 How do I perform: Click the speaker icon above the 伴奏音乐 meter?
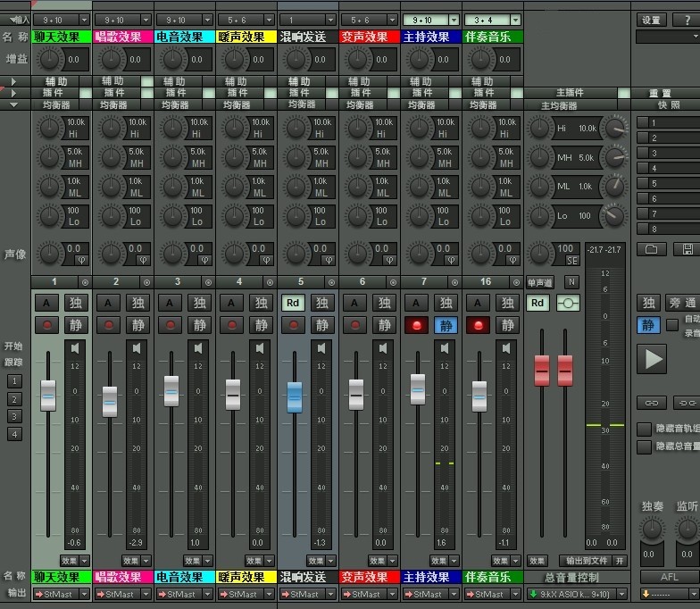[x=506, y=348]
